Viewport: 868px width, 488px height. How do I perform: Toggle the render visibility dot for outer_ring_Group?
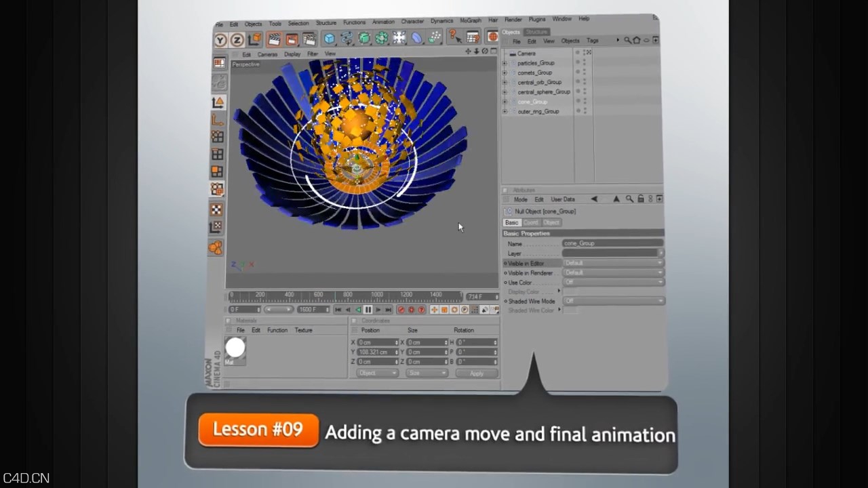585,111
